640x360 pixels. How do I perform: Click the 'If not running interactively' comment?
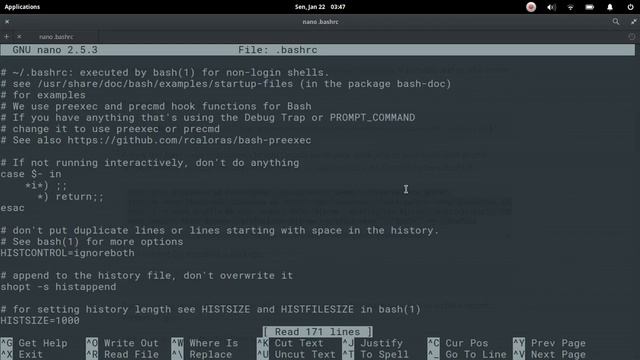[150, 163]
